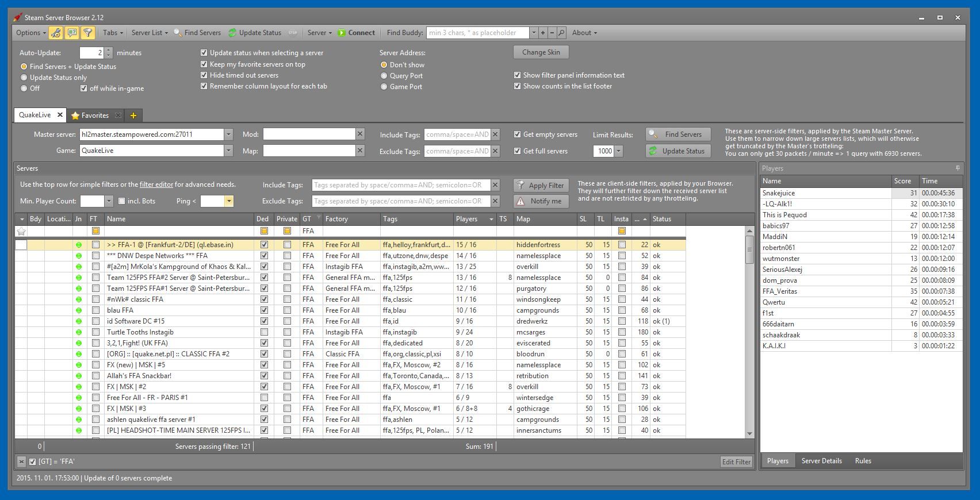Click Find Servers in the top toolbar
Image resolution: width=980 pixels, height=500 pixels.
197,33
